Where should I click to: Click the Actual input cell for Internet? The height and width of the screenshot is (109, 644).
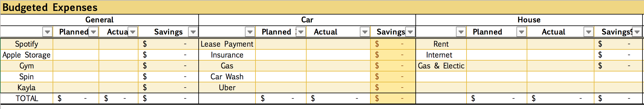point(561,55)
